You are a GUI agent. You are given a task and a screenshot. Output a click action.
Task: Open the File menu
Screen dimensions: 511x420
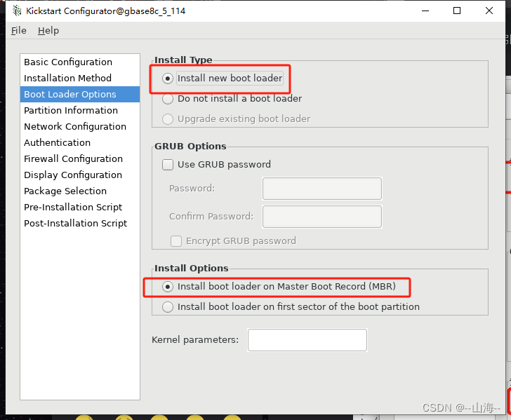point(19,31)
